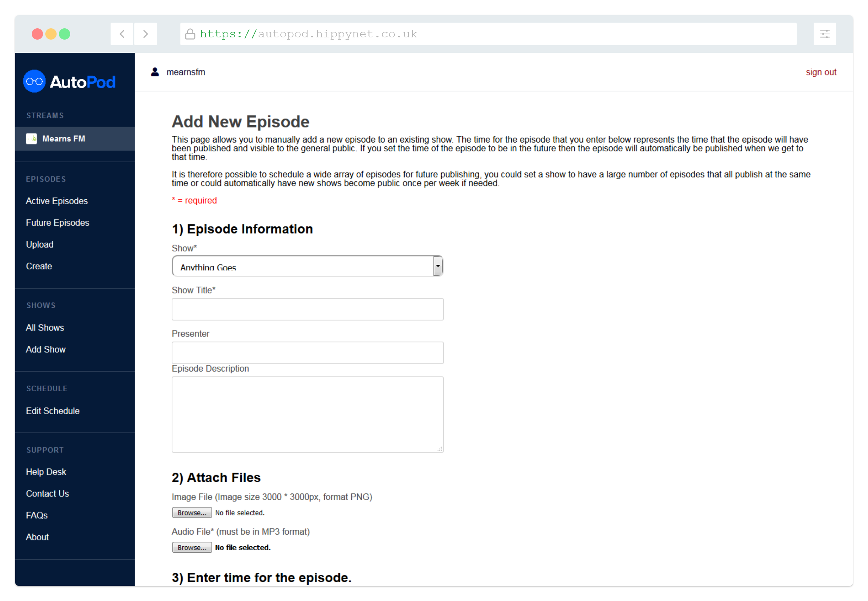Focus the Show Title input field
This screenshot has height=601, width=868.
coord(307,309)
